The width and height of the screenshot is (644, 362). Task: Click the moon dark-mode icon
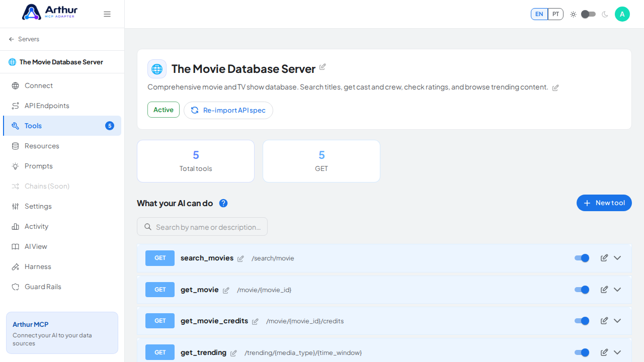click(605, 14)
